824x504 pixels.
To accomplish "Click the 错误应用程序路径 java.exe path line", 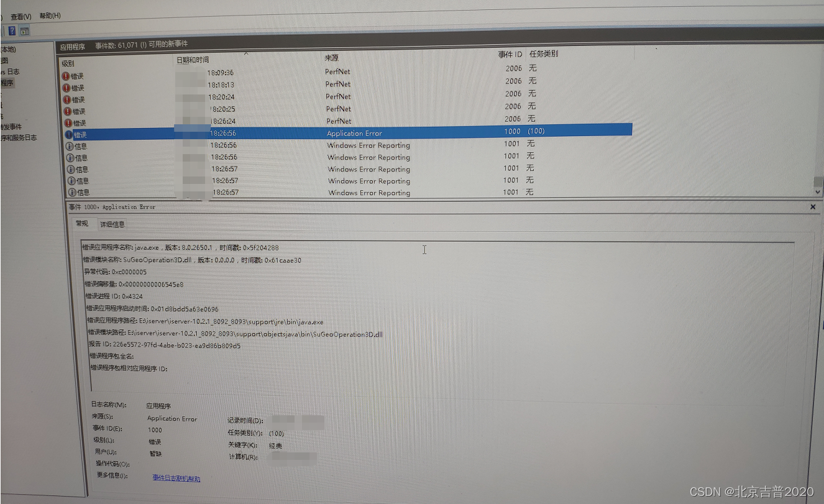I will pos(205,322).
